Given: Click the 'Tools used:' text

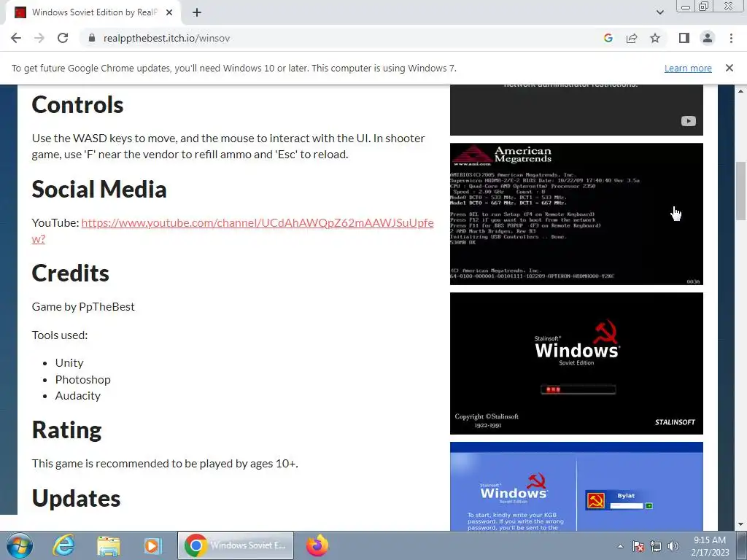Looking at the screenshot, I should [x=60, y=335].
